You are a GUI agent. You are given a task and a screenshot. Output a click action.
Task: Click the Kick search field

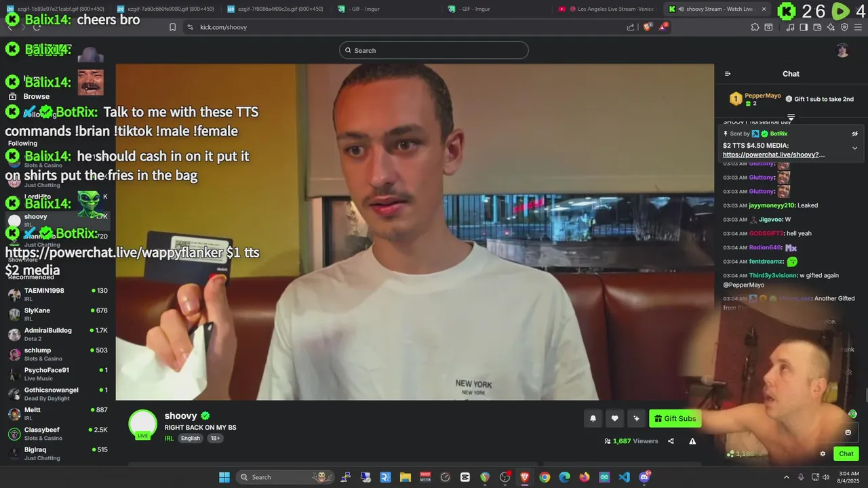[434, 50]
